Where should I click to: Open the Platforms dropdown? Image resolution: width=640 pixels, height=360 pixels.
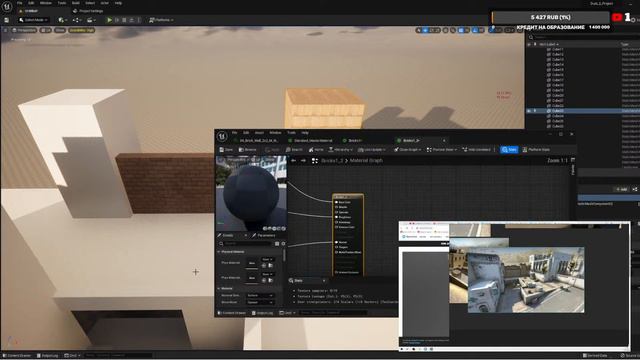click(161, 20)
